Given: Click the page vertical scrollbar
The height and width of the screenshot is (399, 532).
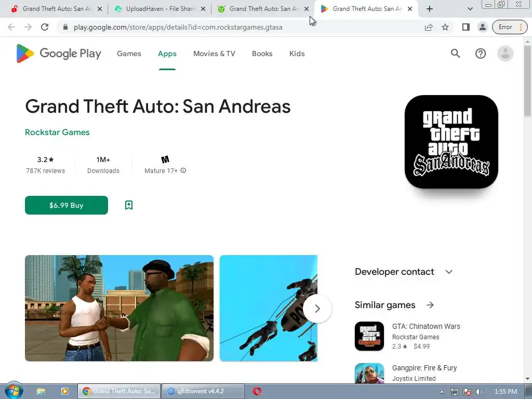Looking at the screenshot, I should (x=527, y=82).
